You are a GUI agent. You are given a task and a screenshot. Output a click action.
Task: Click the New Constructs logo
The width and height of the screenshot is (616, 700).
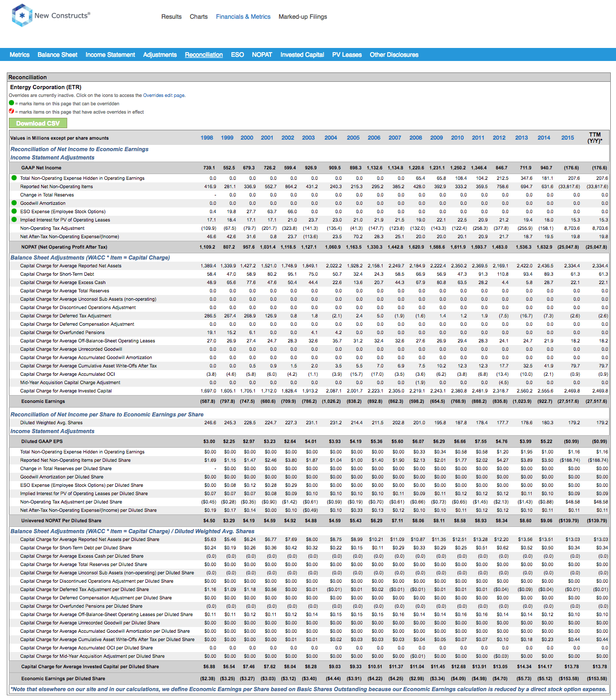(x=51, y=16)
